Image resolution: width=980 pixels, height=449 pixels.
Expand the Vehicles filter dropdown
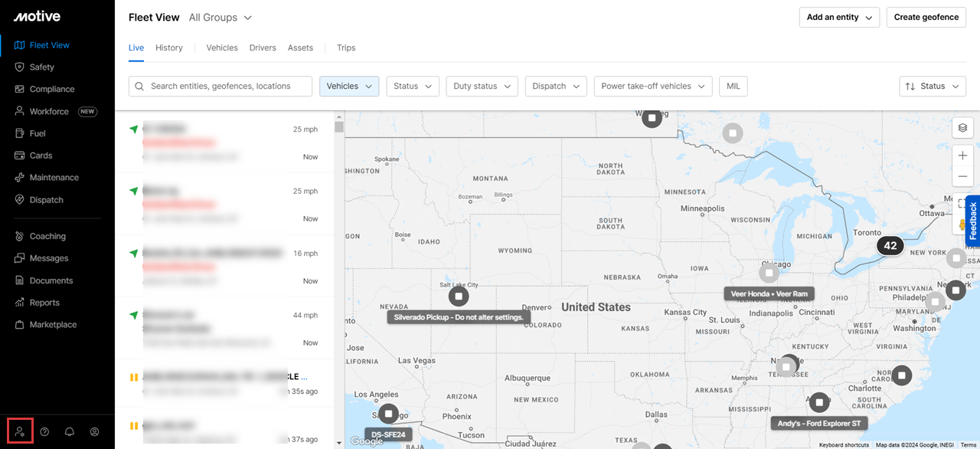(349, 87)
